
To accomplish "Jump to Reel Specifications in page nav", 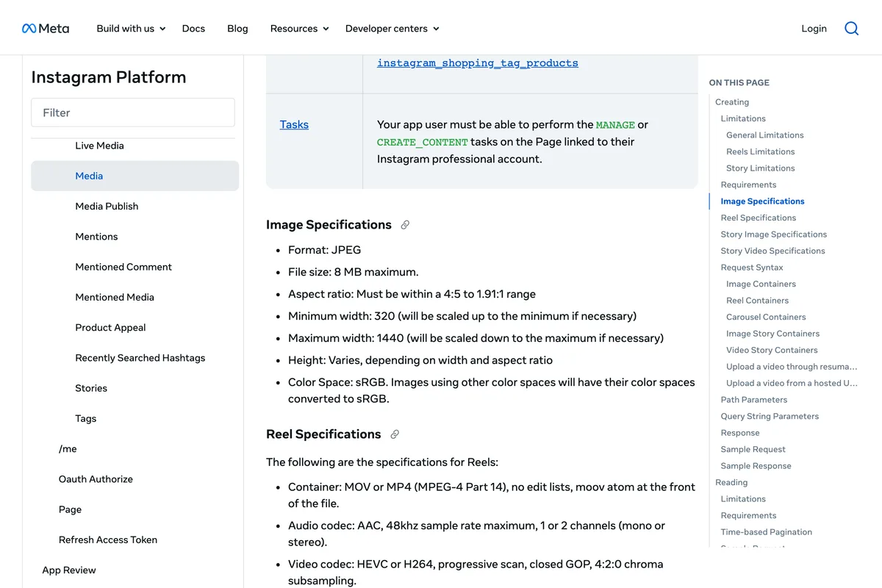I will click(759, 218).
